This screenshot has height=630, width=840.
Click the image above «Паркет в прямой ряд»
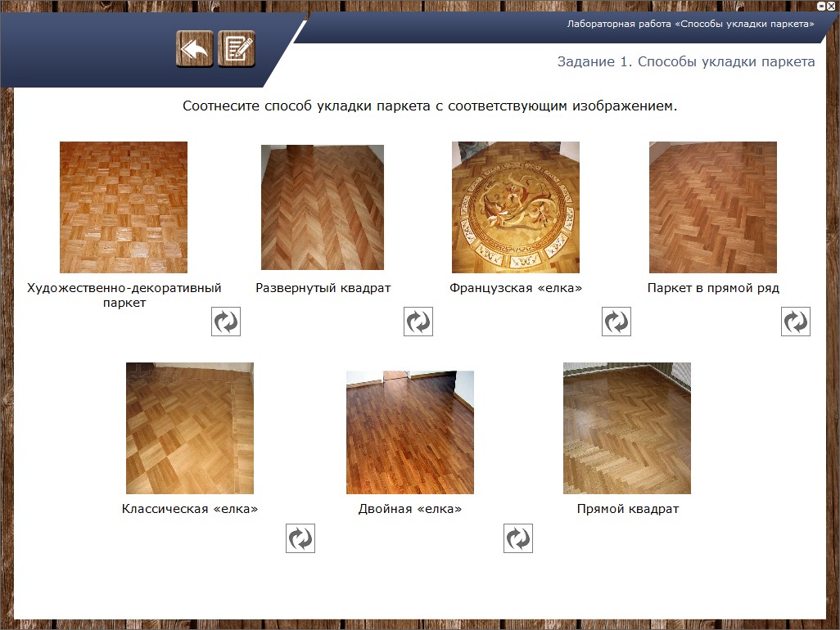tap(713, 207)
